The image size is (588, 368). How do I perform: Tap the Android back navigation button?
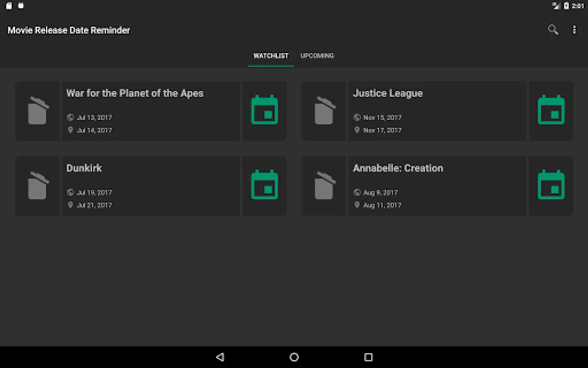(220, 357)
